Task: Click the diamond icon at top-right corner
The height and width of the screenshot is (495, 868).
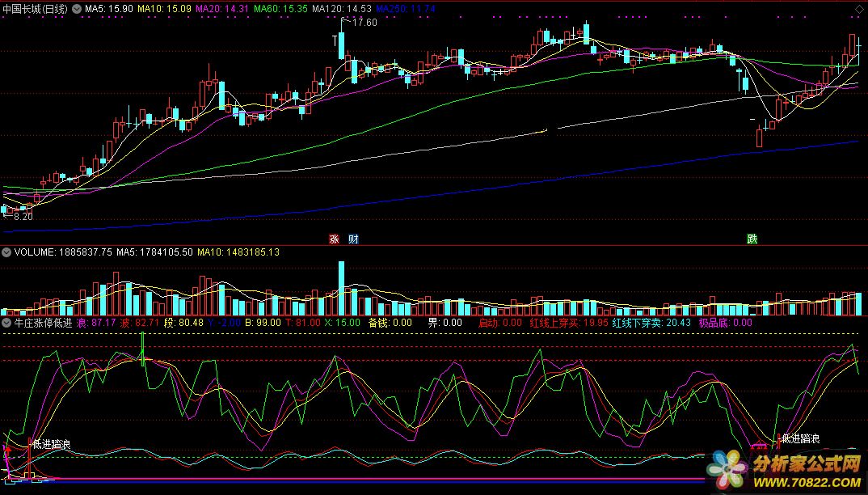Action: (x=859, y=8)
